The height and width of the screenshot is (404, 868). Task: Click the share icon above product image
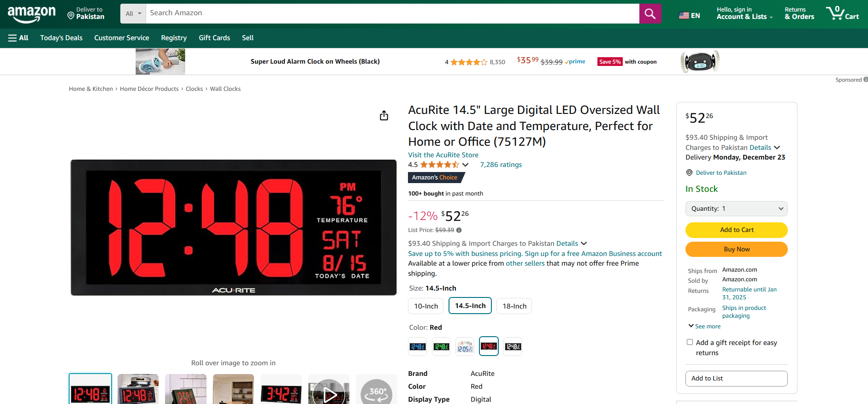[x=384, y=115]
